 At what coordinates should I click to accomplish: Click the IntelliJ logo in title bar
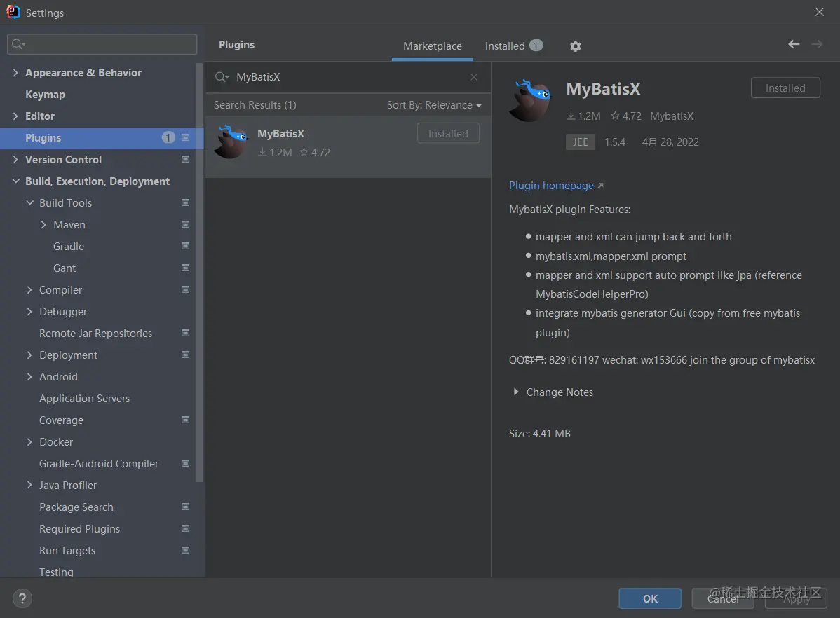(x=13, y=12)
